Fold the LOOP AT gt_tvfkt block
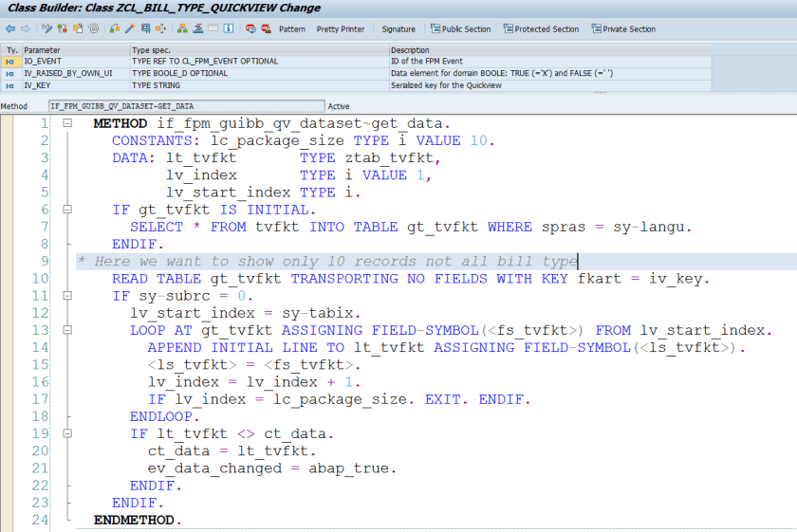Screen dimensions: 797x532 tap(67, 330)
